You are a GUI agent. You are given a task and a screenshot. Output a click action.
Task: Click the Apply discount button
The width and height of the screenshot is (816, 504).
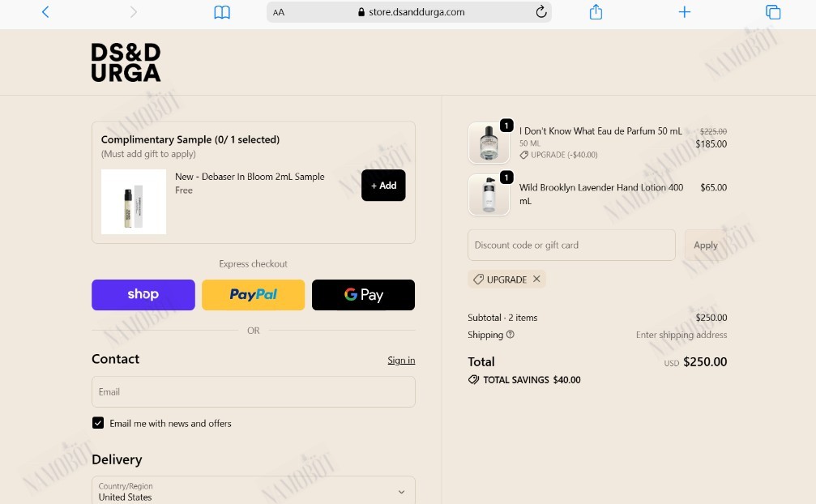(x=706, y=245)
